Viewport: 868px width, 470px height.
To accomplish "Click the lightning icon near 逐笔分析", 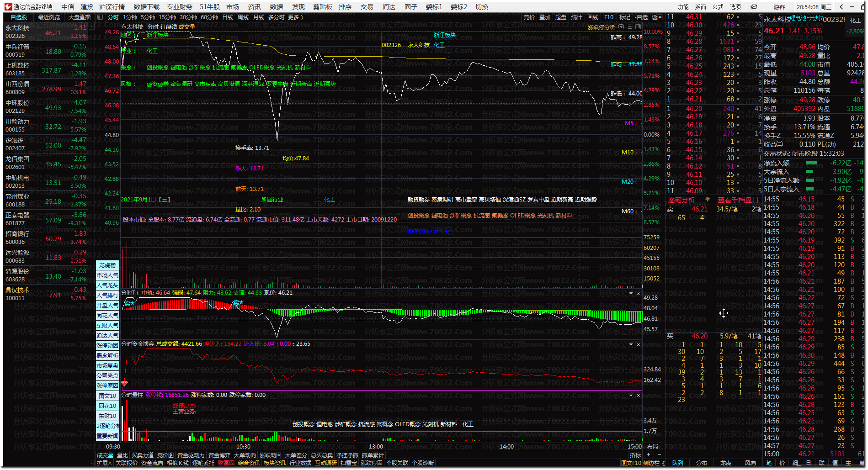I will point(708,200).
